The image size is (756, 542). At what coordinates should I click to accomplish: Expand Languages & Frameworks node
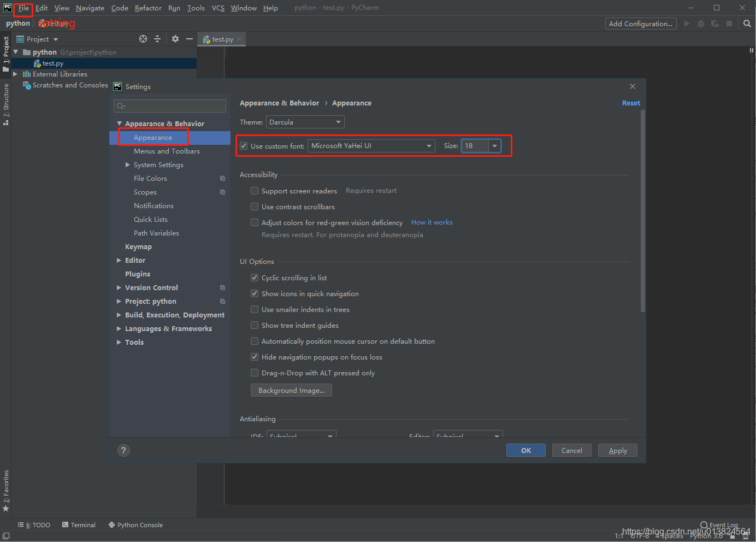[119, 329]
